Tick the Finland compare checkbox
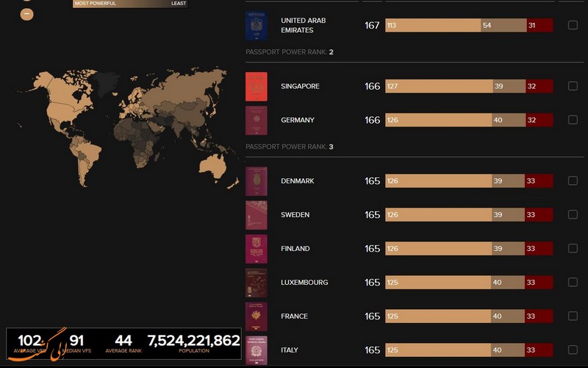 coord(573,248)
